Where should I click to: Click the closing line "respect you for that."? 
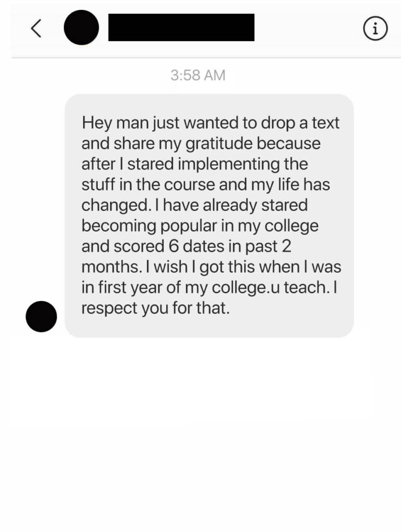tap(155, 308)
